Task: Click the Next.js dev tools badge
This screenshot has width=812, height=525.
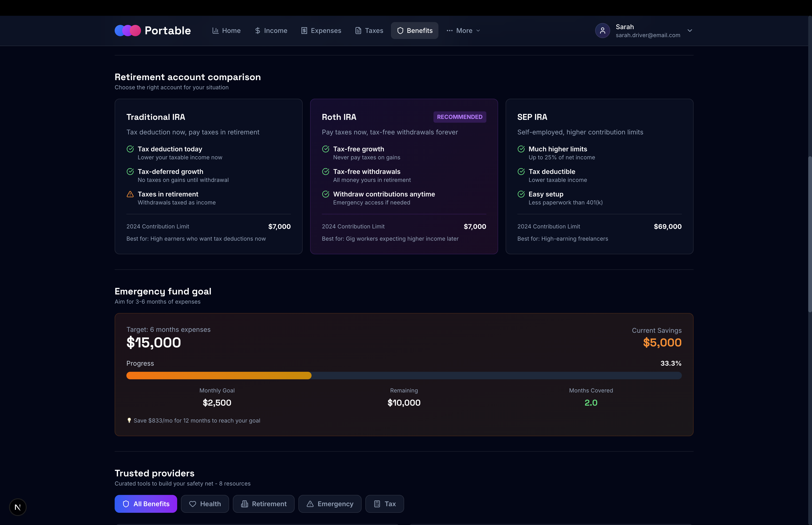Action: pyautogui.click(x=18, y=507)
